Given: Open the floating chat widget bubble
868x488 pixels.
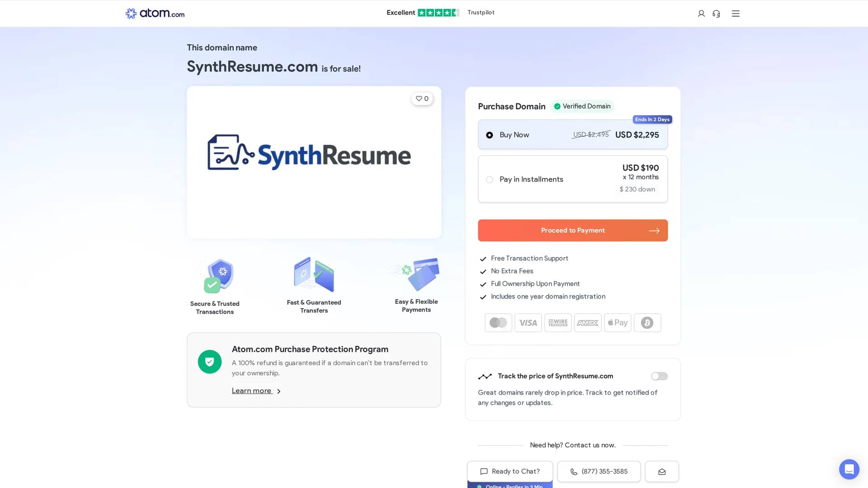Looking at the screenshot, I should (x=849, y=469).
